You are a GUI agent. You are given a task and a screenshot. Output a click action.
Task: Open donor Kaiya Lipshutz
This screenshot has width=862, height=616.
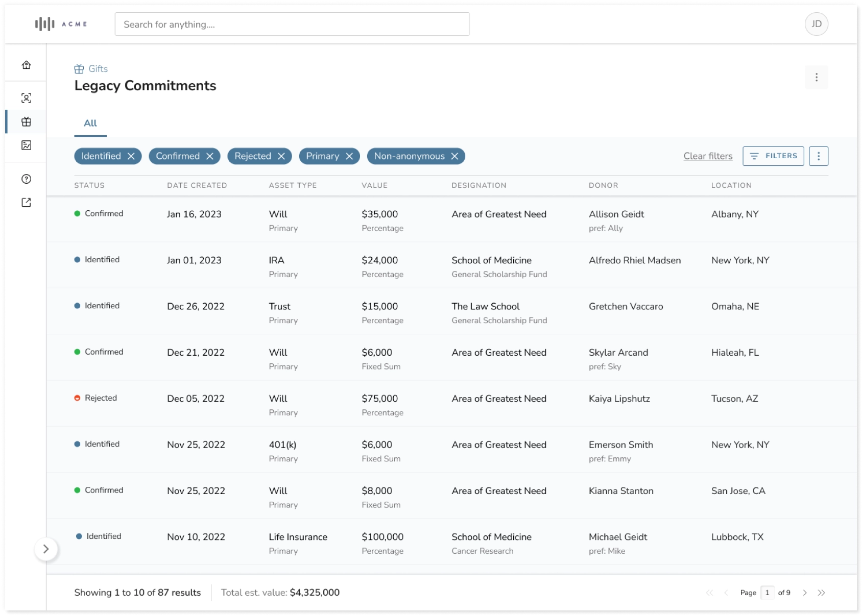click(x=619, y=399)
